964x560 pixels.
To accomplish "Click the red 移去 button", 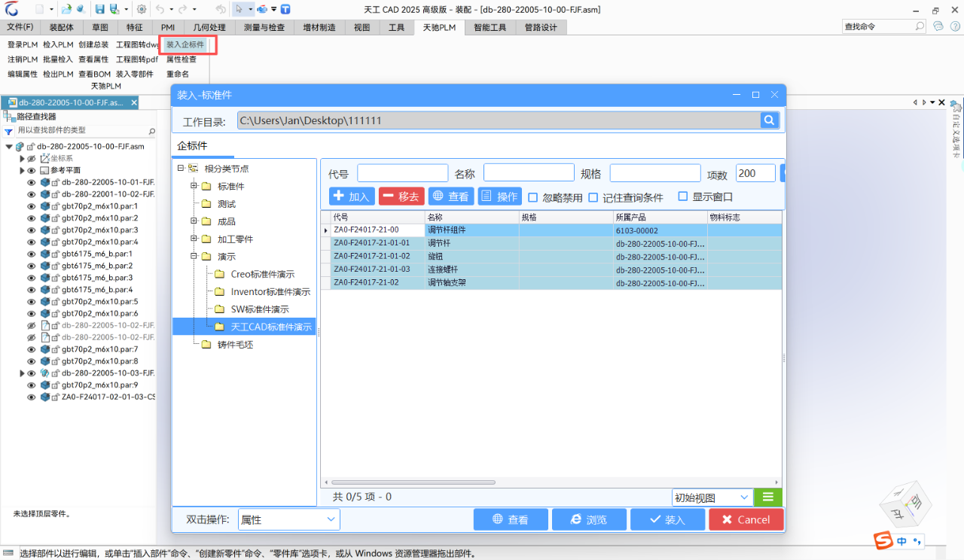I will 401,196.
